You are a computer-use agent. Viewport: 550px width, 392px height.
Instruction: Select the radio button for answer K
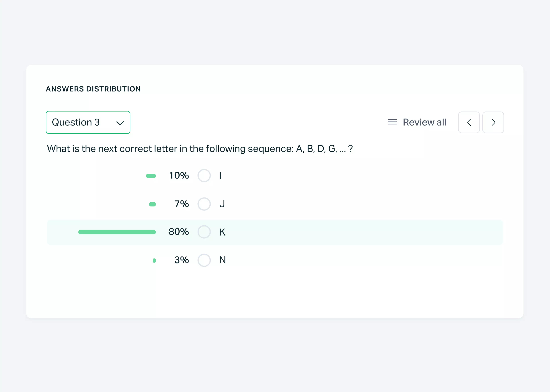[x=204, y=232]
